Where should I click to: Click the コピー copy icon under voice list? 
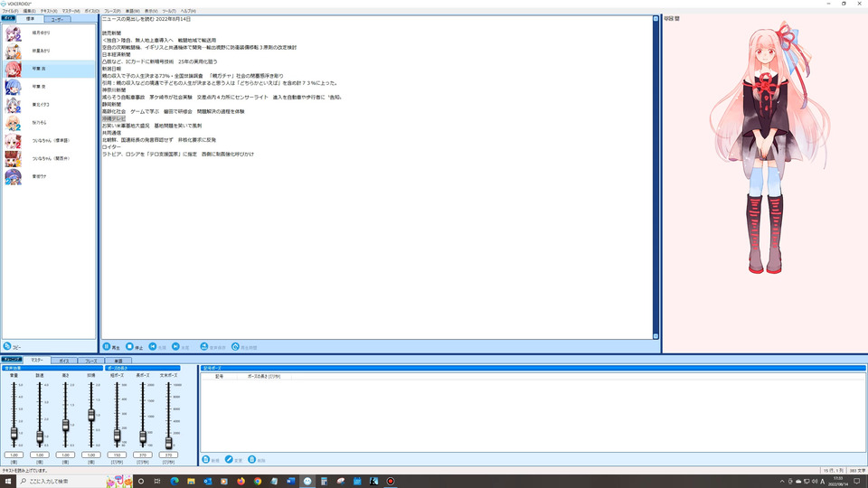(7, 346)
